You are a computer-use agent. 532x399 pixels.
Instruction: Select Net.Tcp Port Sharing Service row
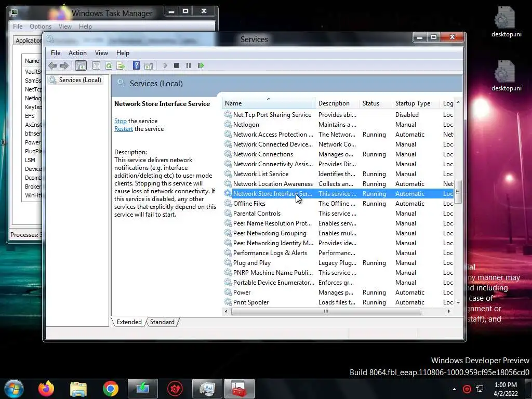click(x=338, y=115)
